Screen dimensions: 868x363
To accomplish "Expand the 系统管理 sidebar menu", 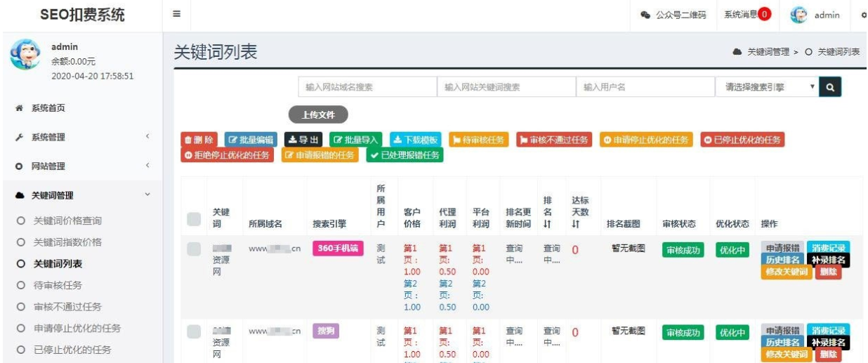I will click(x=81, y=137).
